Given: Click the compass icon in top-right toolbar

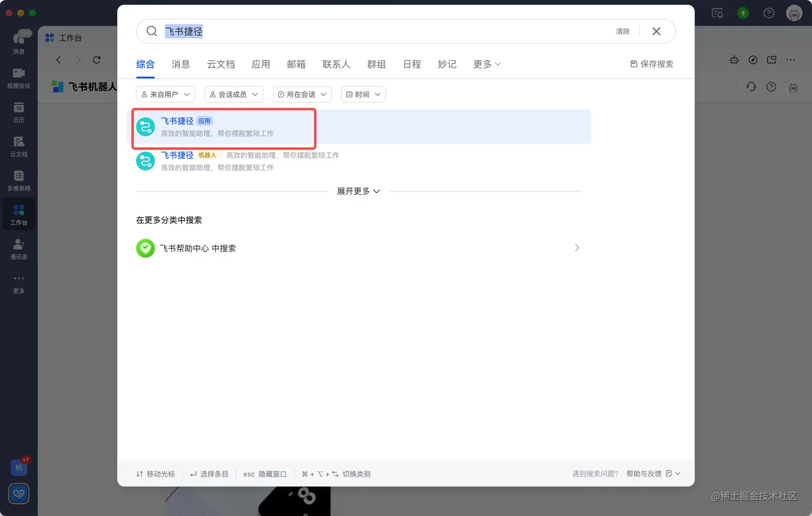Looking at the screenshot, I should pyautogui.click(x=753, y=60).
